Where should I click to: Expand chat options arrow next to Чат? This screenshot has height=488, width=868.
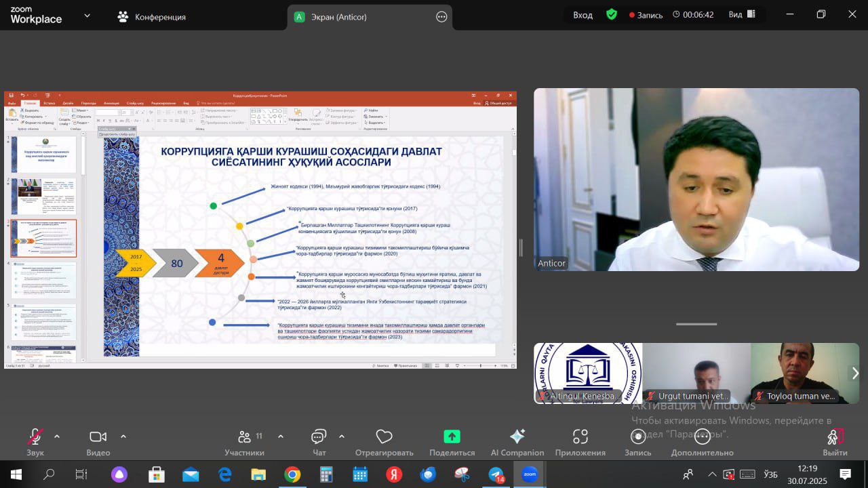coord(342,436)
